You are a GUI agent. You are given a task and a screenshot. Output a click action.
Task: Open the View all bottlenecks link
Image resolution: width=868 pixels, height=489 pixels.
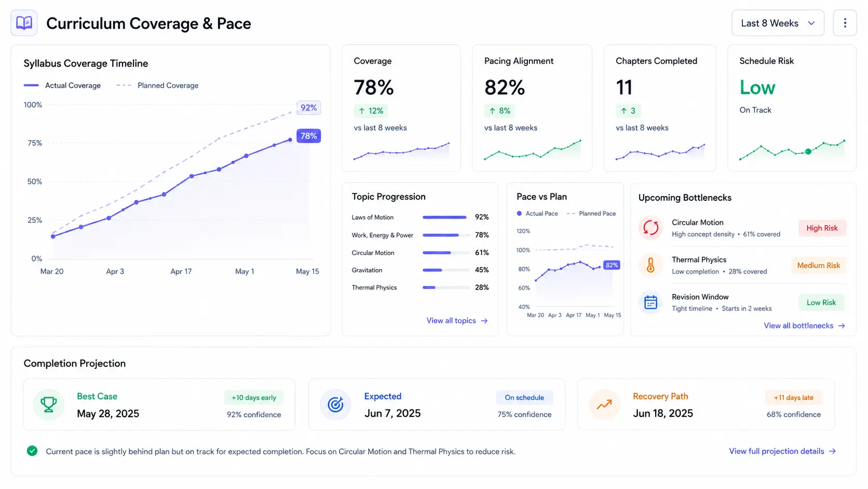tap(805, 326)
